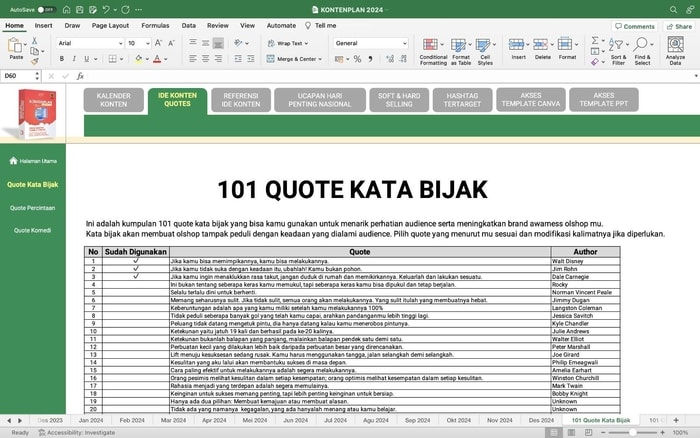Screen dimensions: 700x438
Task: Apply percent style format
Action: tap(357, 59)
